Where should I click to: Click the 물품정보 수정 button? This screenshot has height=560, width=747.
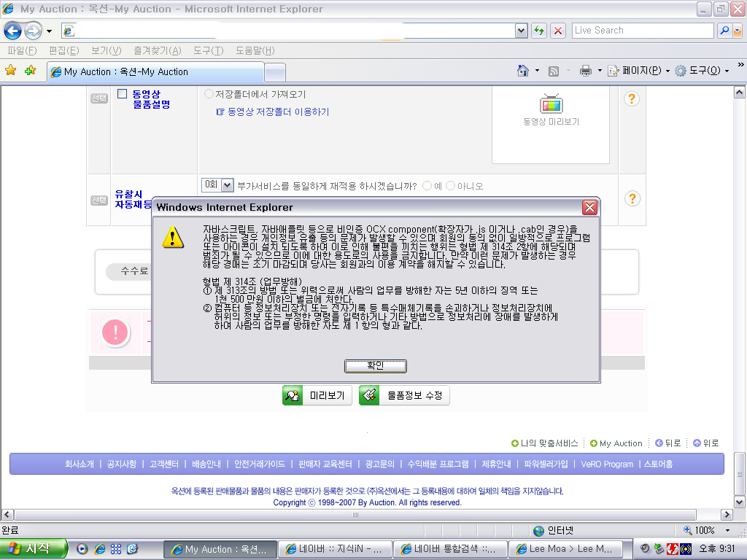(x=404, y=395)
